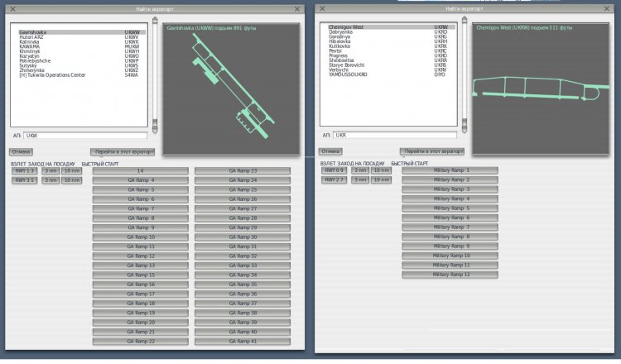Quick start at GA Ramp 10
The image size is (621, 364).
pos(141,237)
